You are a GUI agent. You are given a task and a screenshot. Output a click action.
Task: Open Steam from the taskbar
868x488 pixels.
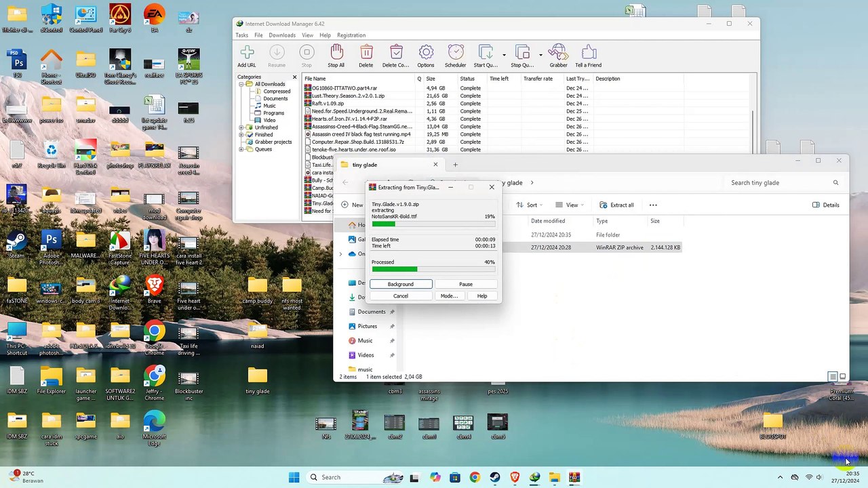[x=494, y=477]
